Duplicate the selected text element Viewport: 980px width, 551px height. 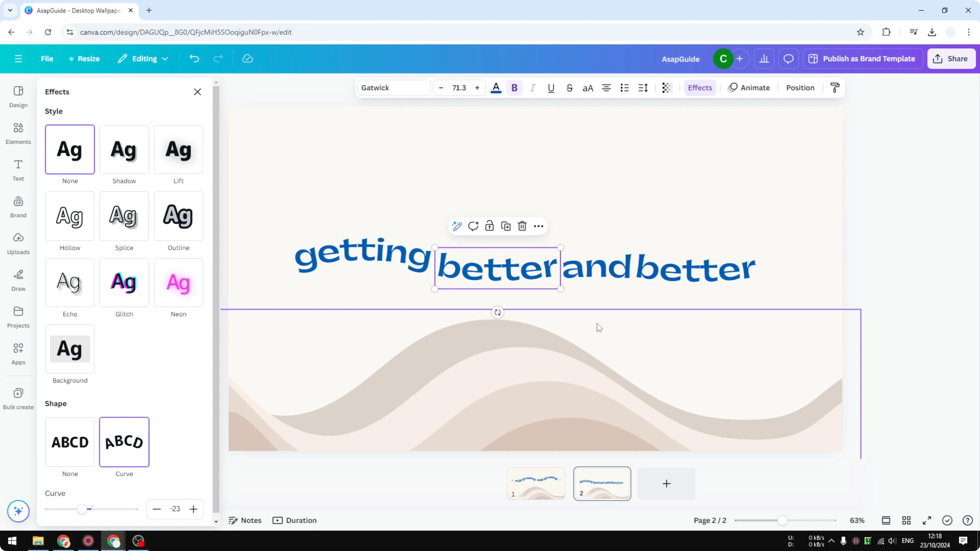coord(506,225)
